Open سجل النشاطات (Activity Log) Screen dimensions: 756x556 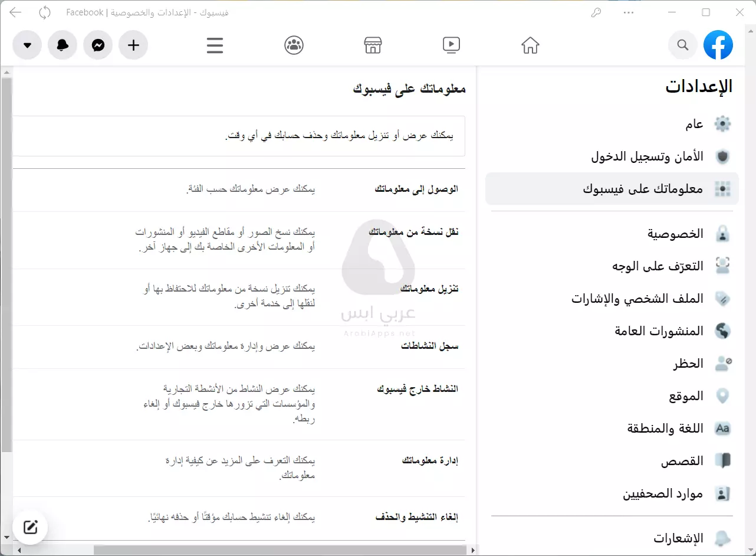(x=429, y=345)
